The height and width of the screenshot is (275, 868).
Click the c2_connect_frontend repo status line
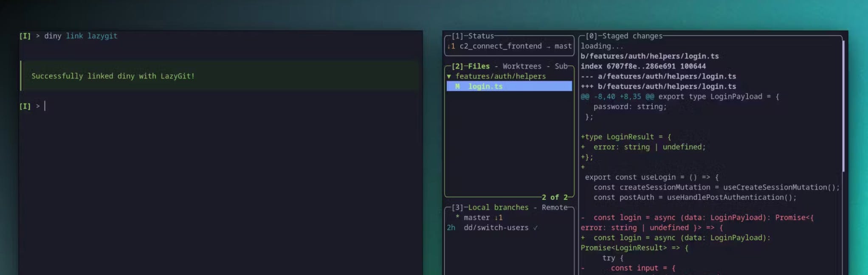509,46
